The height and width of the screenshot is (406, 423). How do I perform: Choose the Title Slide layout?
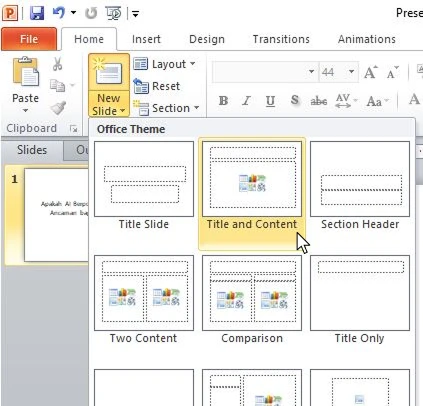(144, 185)
